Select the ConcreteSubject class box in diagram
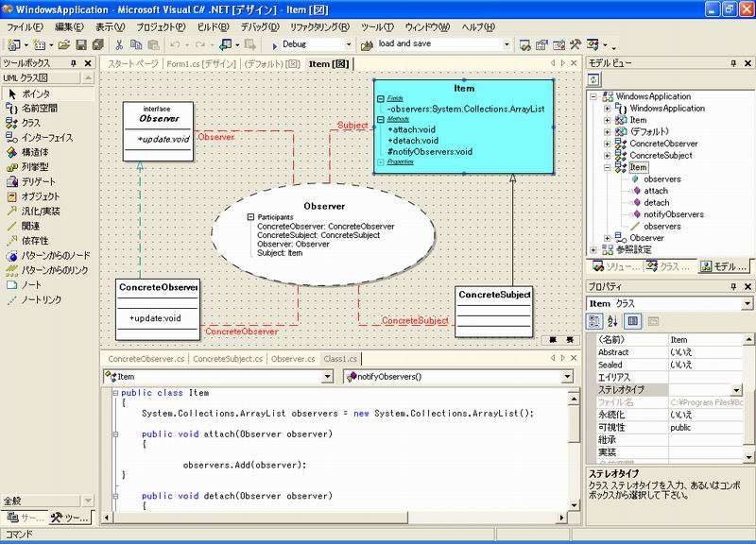 (x=494, y=312)
